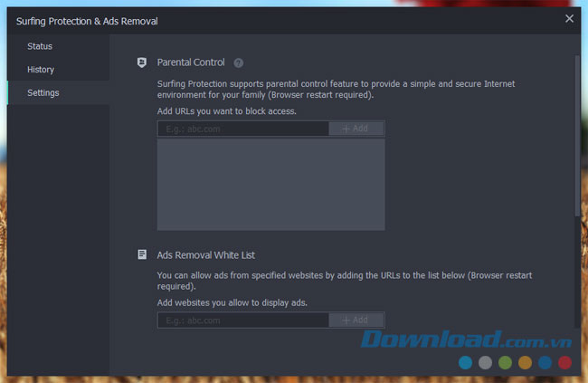This screenshot has height=383, width=588.
Task: Click the Ads Removal White List document icon
Action: point(142,254)
